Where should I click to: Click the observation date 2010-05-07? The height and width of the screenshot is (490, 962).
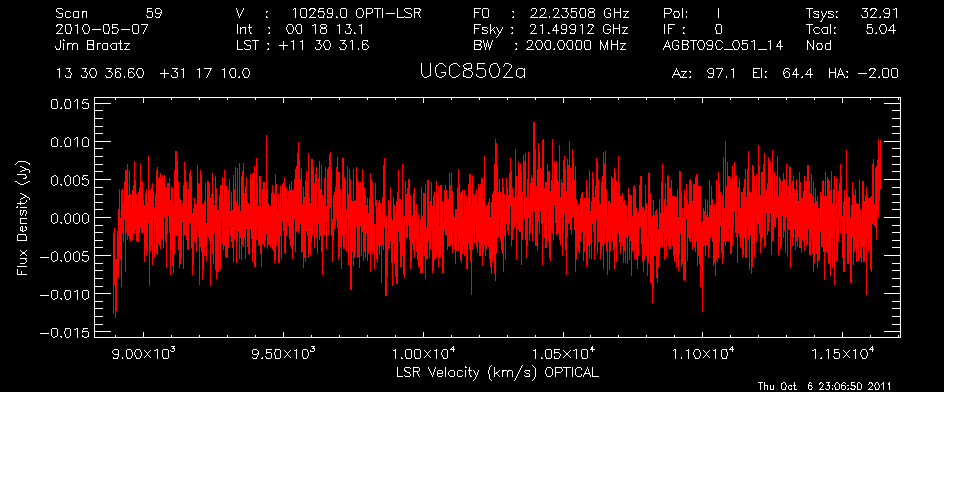(98, 29)
